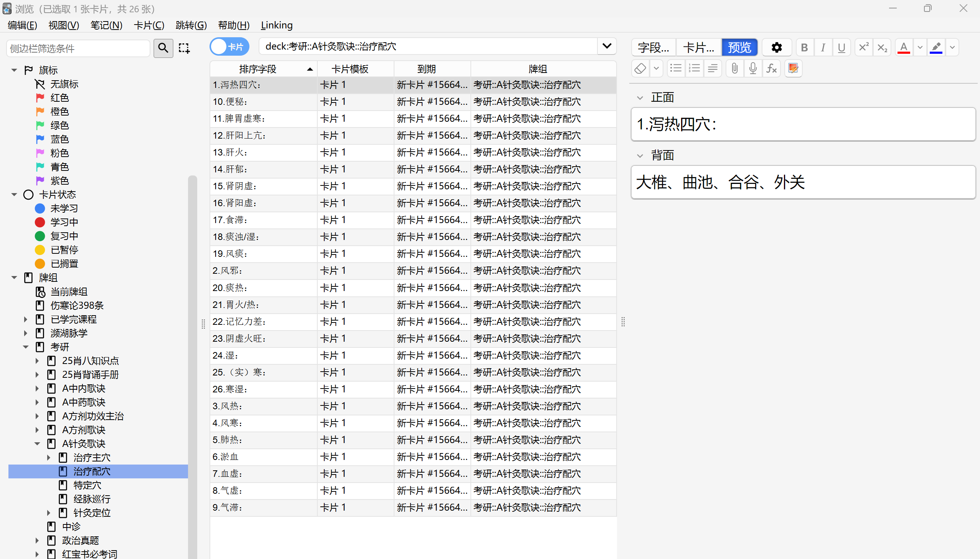Collapse the 背面 field section
980x559 pixels.
coord(640,155)
